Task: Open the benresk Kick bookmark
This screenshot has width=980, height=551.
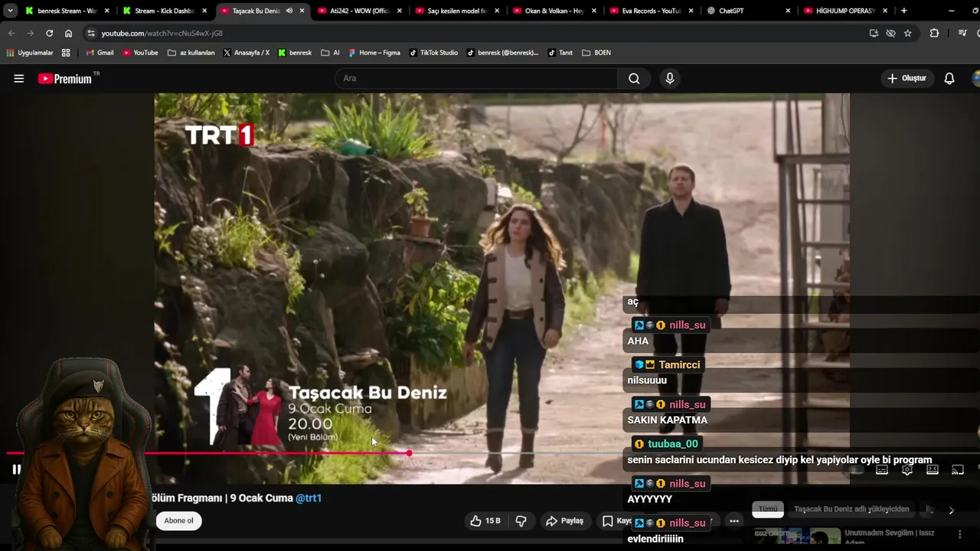Action: coord(295,53)
